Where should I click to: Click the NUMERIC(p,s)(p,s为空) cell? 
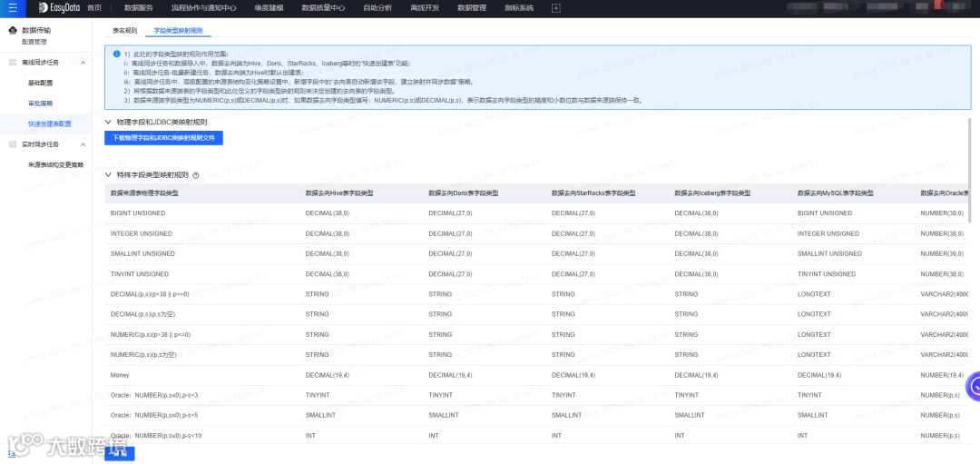point(143,354)
